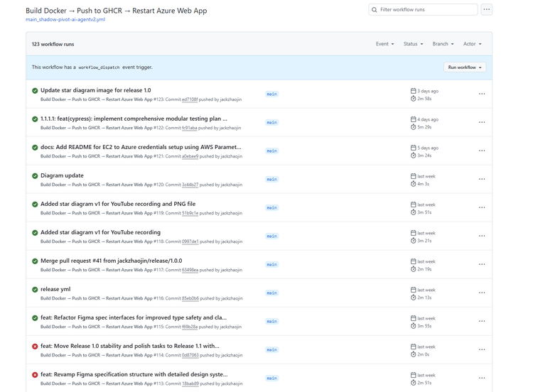Click calendar icon next to 4 days ago
The image size is (533, 392).
413,119
